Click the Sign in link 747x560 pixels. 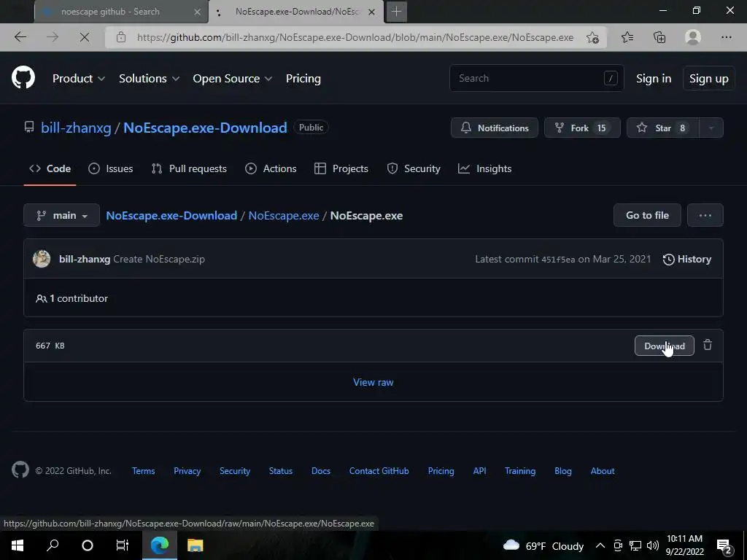pos(654,79)
